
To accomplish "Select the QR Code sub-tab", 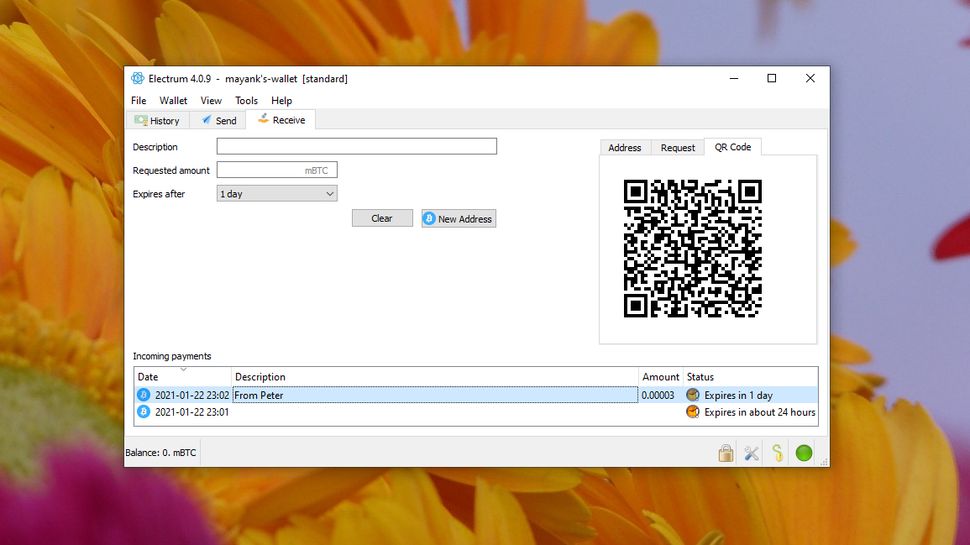I will (732, 147).
